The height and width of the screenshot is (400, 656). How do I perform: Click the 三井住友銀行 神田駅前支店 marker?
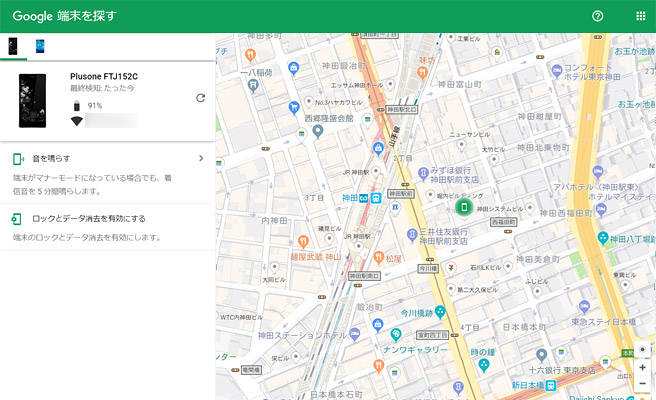click(412, 234)
